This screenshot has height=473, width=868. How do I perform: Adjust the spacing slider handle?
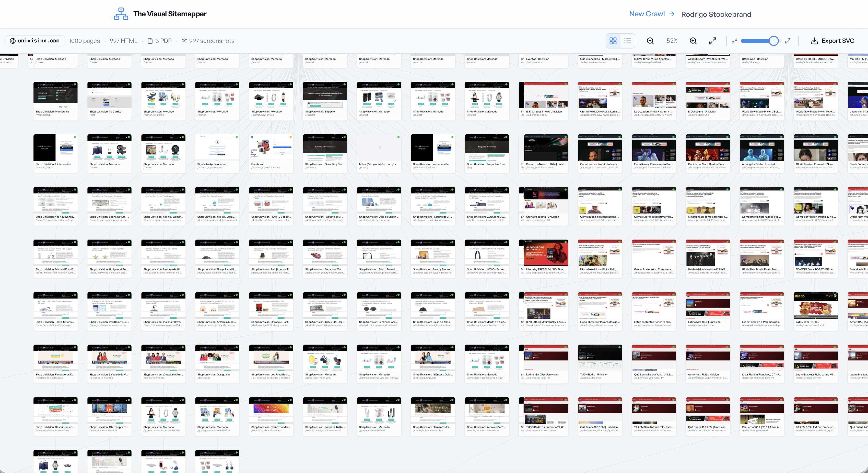(x=774, y=41)
